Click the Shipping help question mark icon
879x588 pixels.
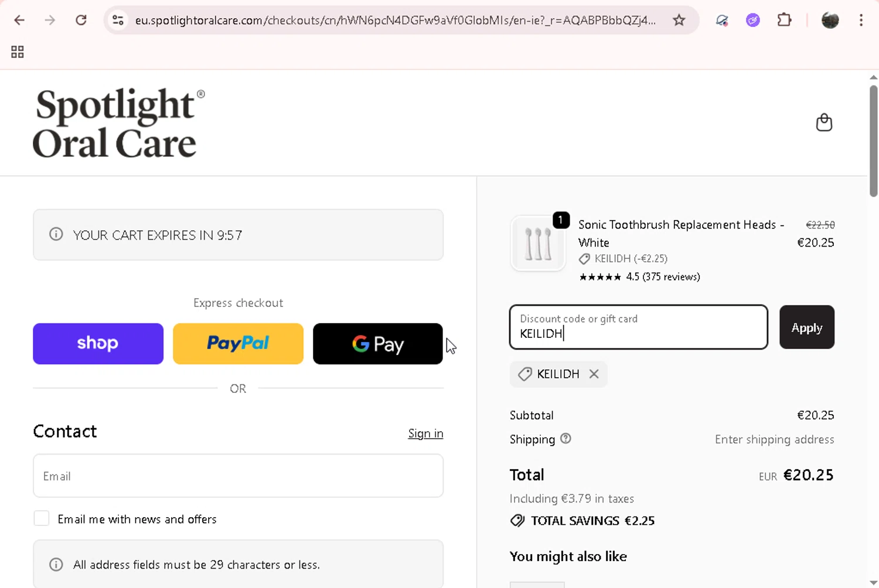pyautogui.click(x=565, y=439)
